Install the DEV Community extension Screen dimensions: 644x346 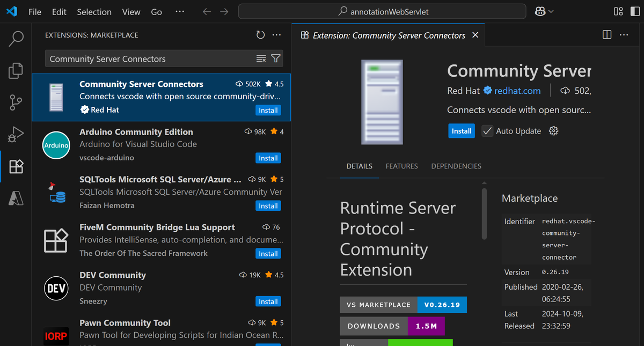[268, 301]
